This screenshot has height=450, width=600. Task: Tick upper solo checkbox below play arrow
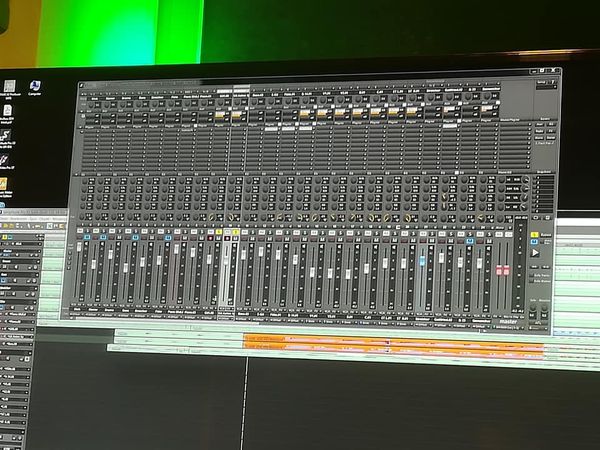click(x=532, y=275)
